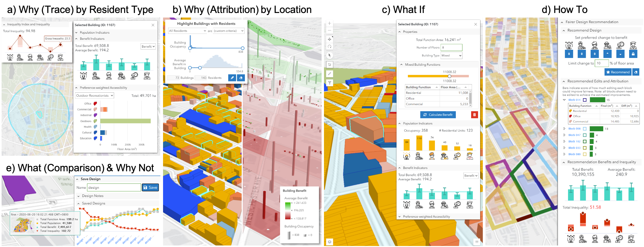This screenshot has width=644, height=247.
Task: Click the Building Occupancy slider's right handle at 838
Action: tap(242, 48)
